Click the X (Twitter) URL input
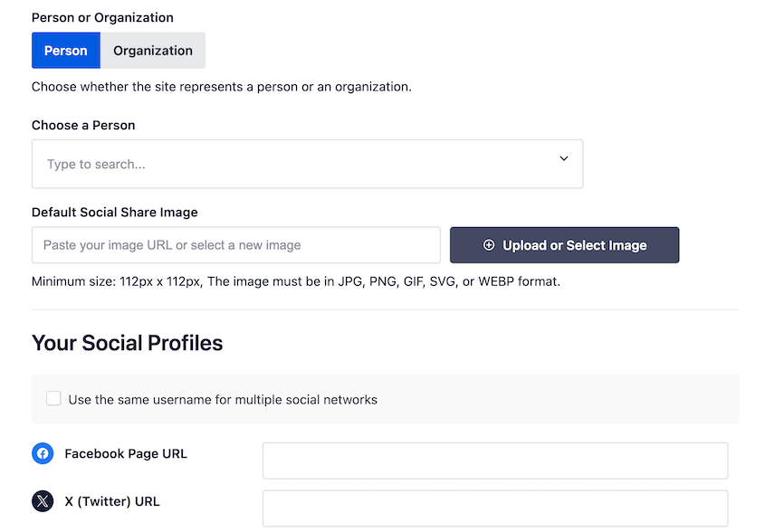The width and height of the screenshot is (765, 532). point(494,508)
